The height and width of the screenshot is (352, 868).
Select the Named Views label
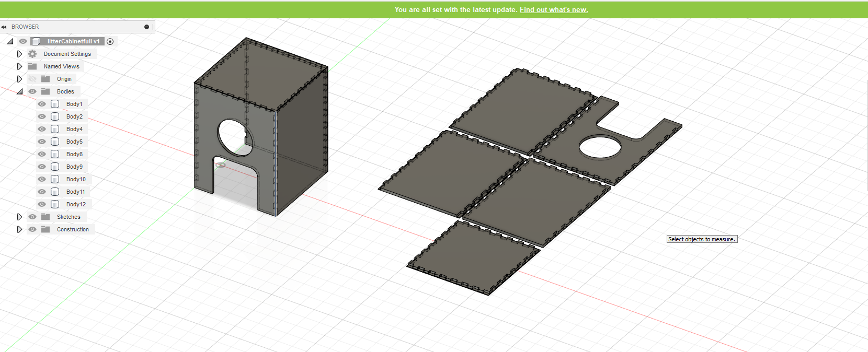click(x=62, y=66)
